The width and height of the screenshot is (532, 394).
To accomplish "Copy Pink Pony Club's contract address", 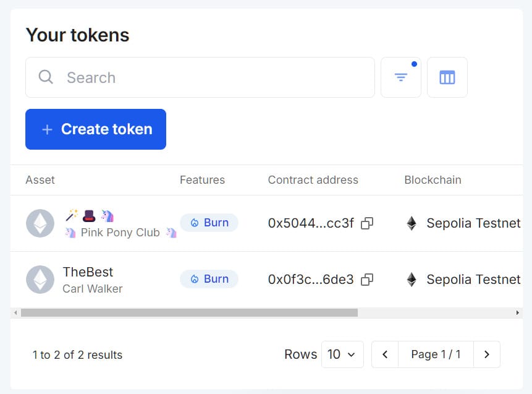I will [367, 223].
